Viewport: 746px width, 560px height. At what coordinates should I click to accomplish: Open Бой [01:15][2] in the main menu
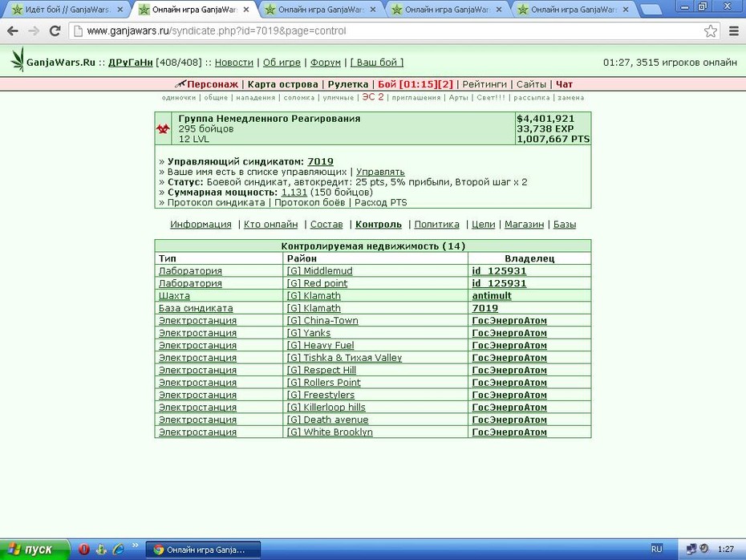[416, 84]
